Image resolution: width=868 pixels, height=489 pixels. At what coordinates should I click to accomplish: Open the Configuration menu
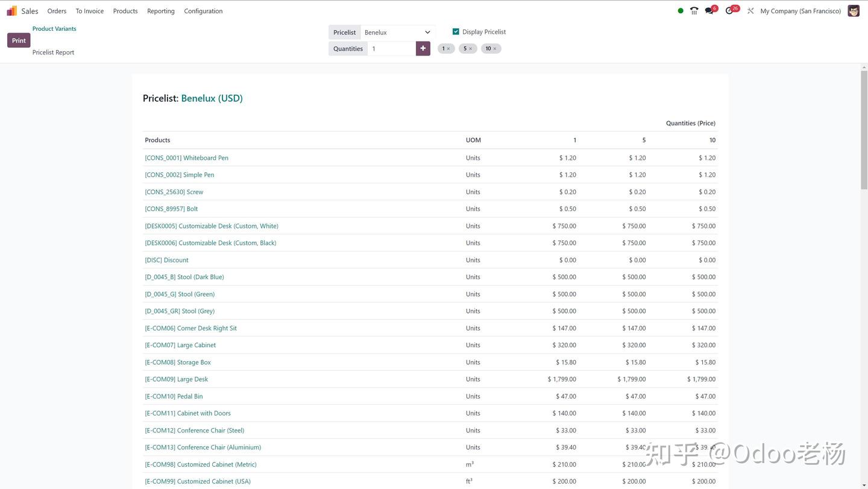pos(203,11)
